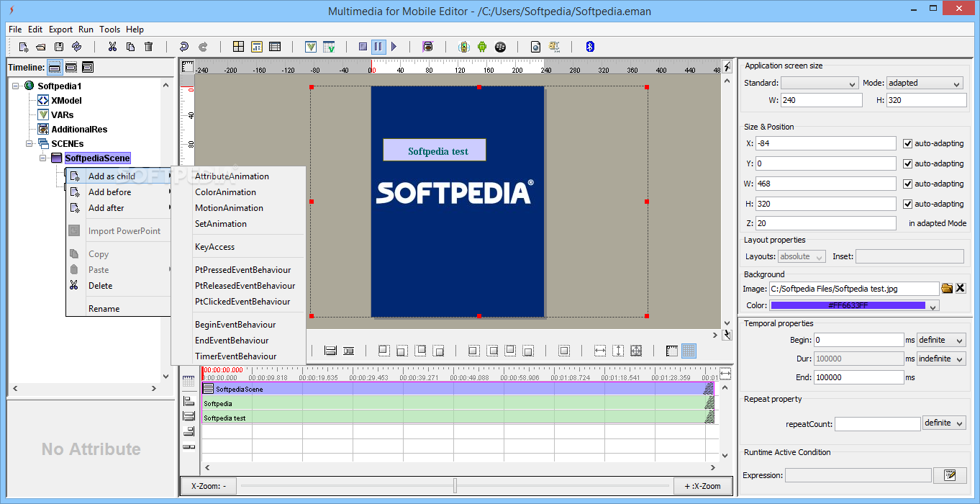Choose MotionAnimation from the submenu
The height and width of the screenshot is (504, 980).
229,208
